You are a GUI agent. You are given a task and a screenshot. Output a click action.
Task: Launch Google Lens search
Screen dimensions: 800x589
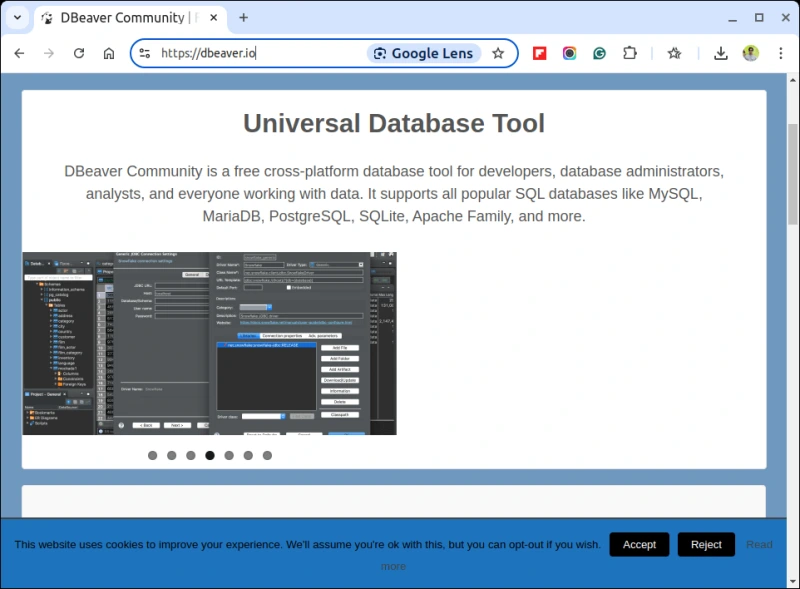tap(424, 53)
